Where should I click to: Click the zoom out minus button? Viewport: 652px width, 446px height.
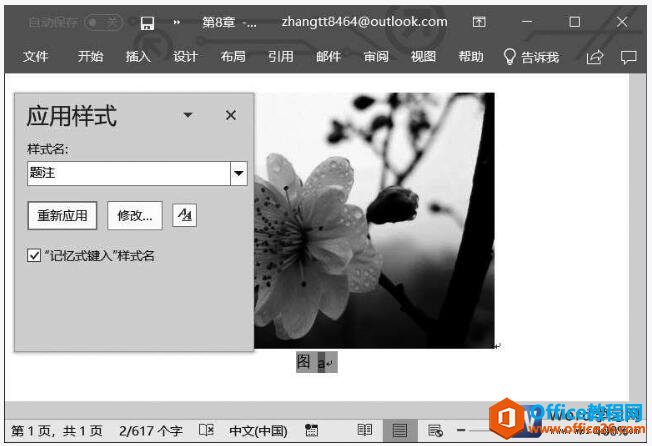point(461,430)
